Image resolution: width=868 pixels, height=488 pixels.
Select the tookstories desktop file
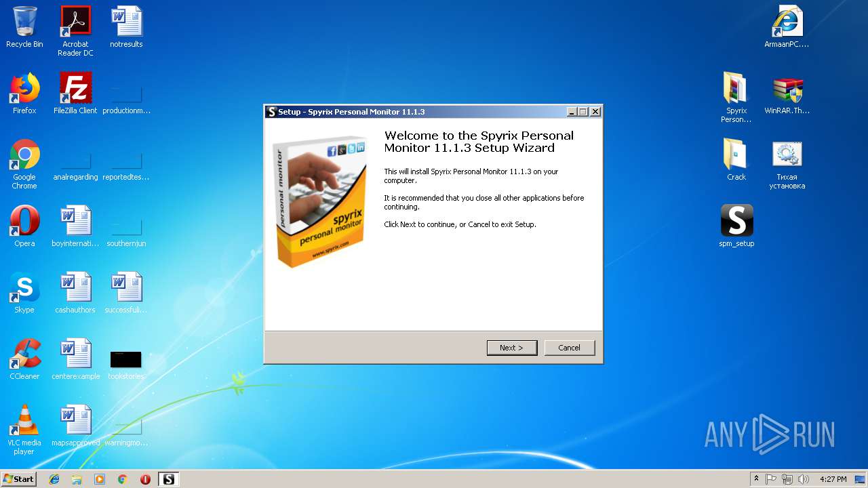click(126, 365)
